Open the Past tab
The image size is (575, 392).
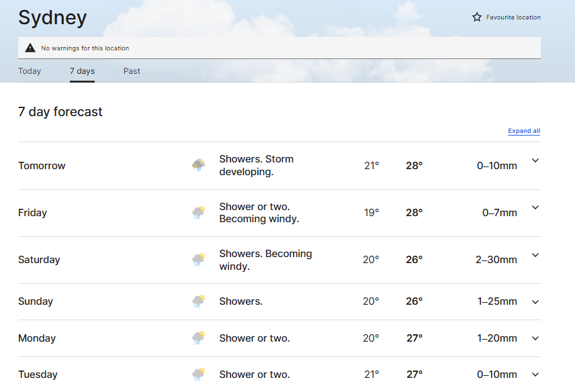tap(132, 71)
